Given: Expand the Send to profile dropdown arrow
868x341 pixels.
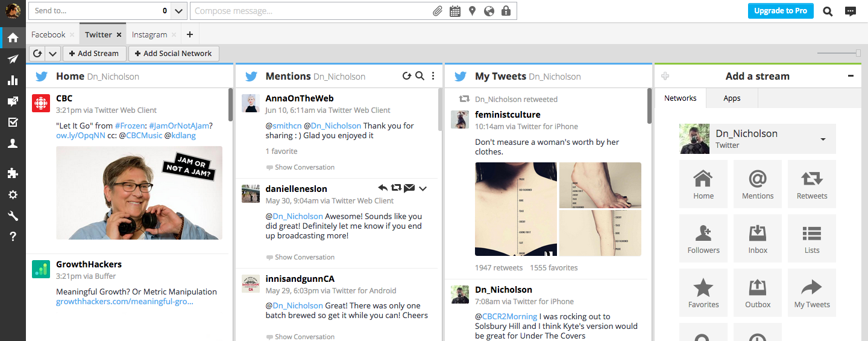Looking at the screenshot, I should 179,11.
